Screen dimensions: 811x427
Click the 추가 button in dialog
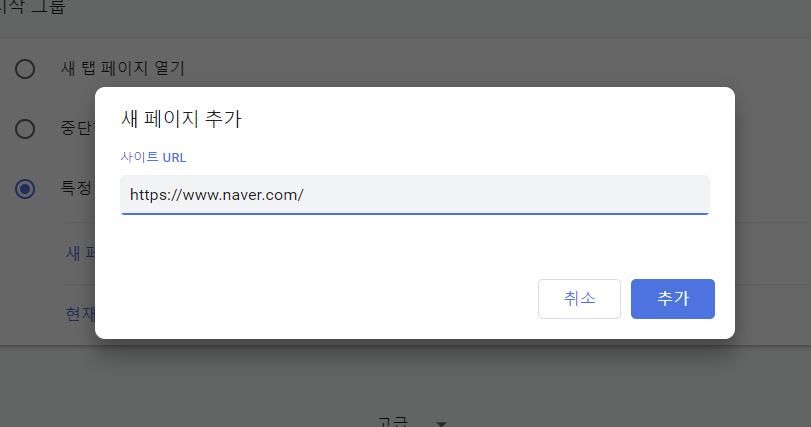pyautogui.click(x=672, y=299)
